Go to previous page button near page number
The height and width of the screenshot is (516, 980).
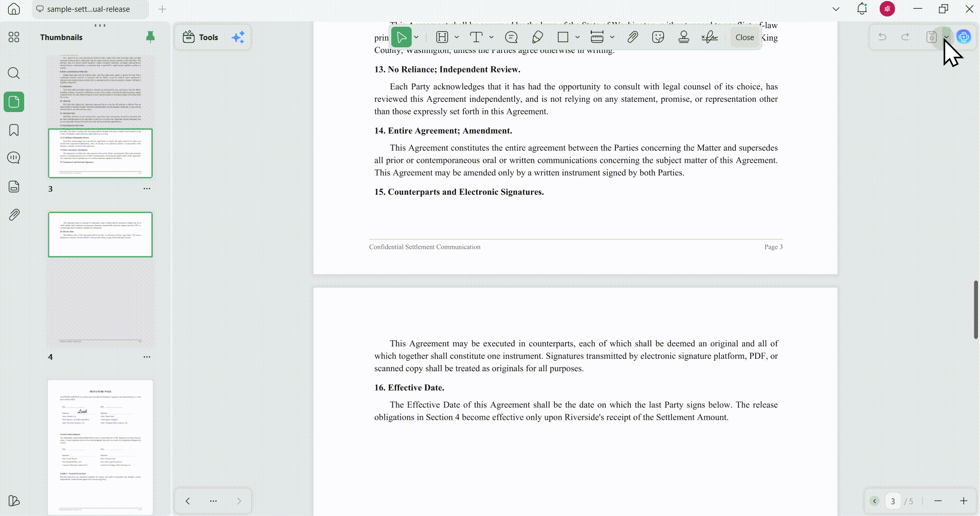875,501
